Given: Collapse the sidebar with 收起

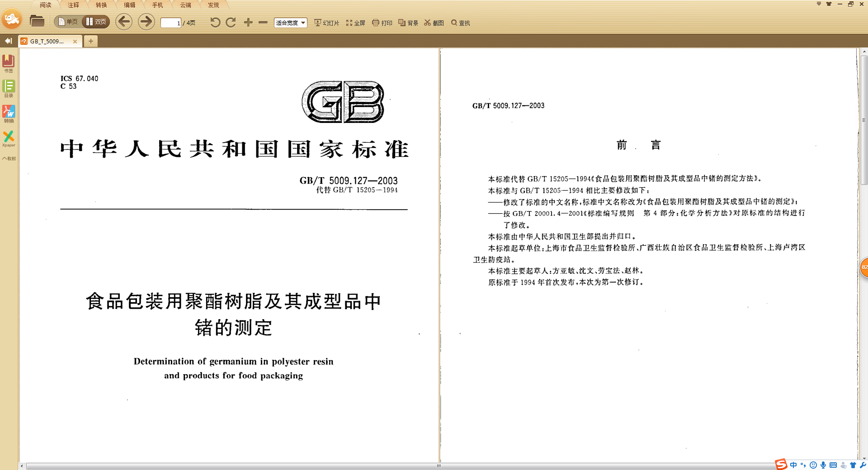Looking at the screenshot, I should click(9, 158).
